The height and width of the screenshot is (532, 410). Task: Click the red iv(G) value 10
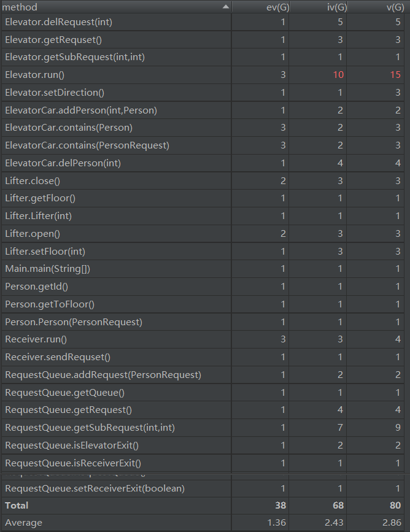pos(338,75)
